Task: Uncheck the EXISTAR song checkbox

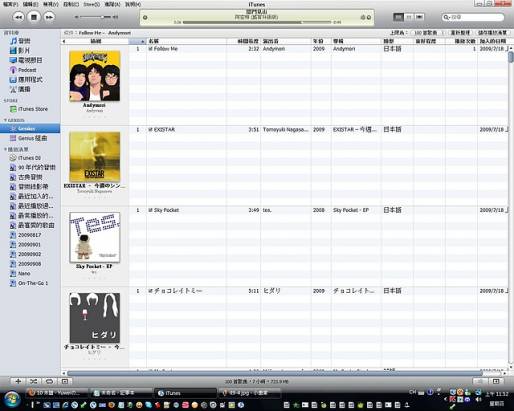Action: [x=150, y=130]
